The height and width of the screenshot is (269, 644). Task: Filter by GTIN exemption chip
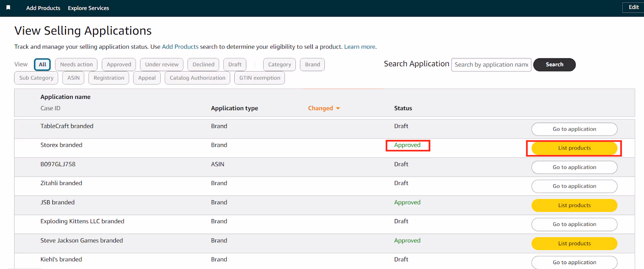click(x=260, y=78)
